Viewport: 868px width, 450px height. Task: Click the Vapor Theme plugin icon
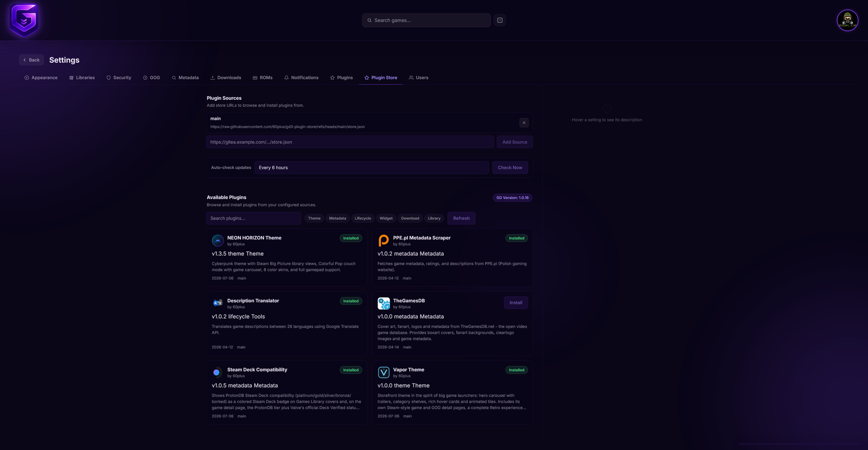(384, 372)
